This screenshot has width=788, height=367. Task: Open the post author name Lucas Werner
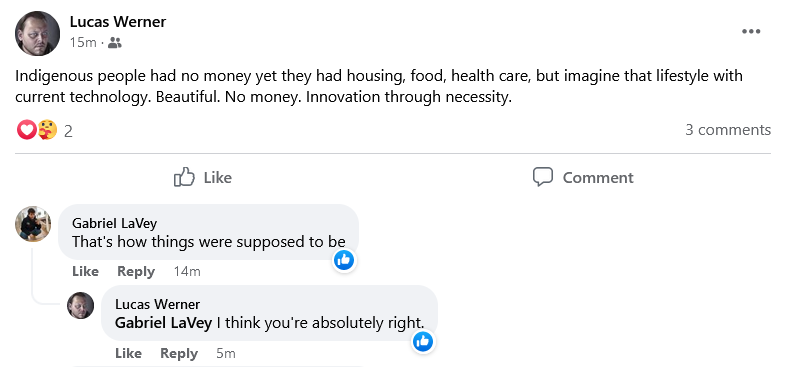pos(118,22)
